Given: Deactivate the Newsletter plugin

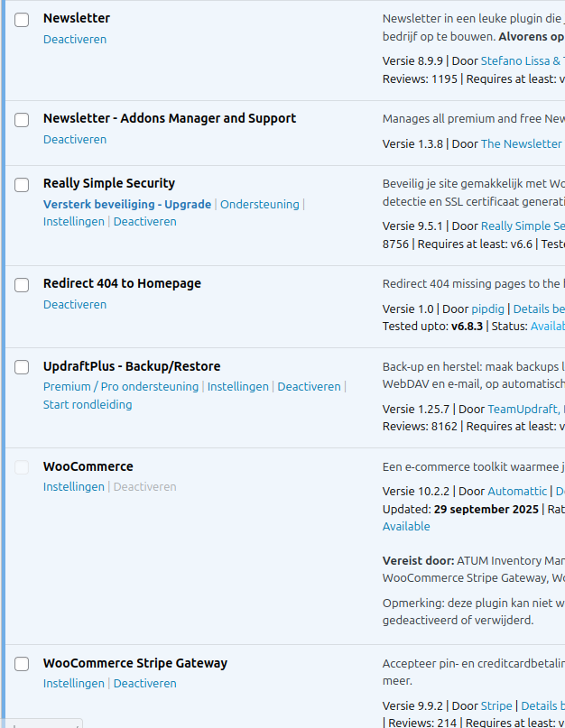Looking at the screenshot, I should pyautogui.click(x=74, y=40).
